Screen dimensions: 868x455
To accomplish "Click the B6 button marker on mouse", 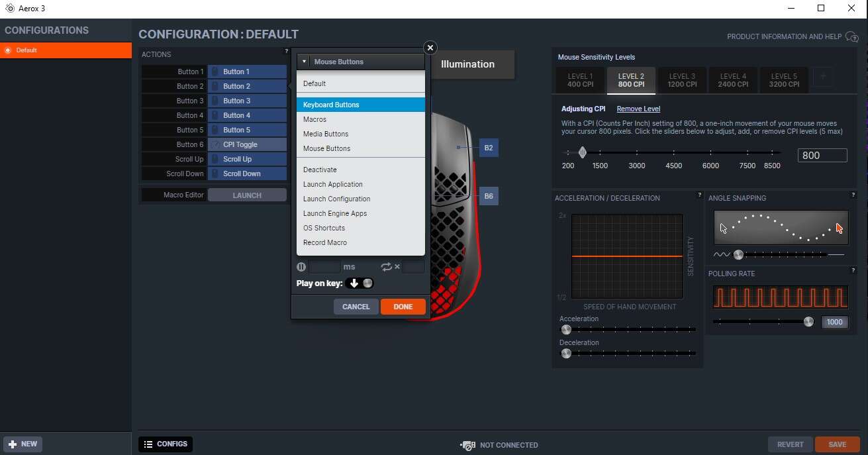I will (x=488, y=196).
